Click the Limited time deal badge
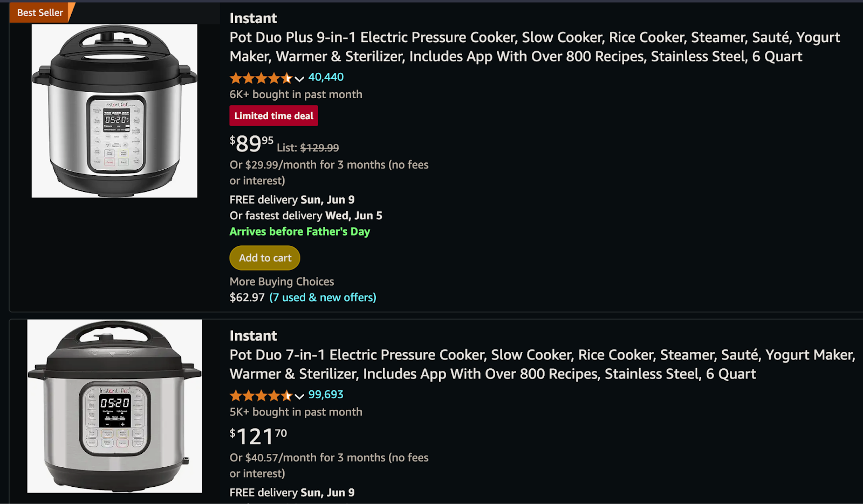863x504 pixels. coord(273,115)
